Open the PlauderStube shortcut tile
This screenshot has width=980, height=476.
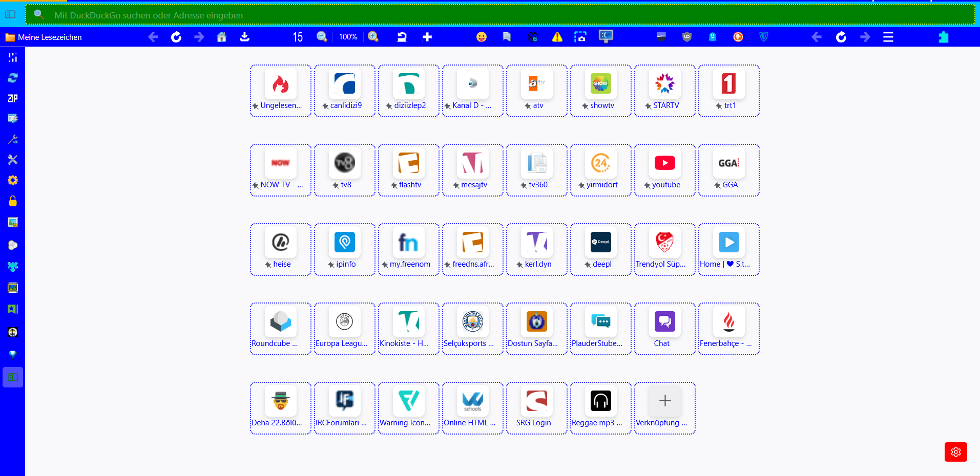[601, 329]
